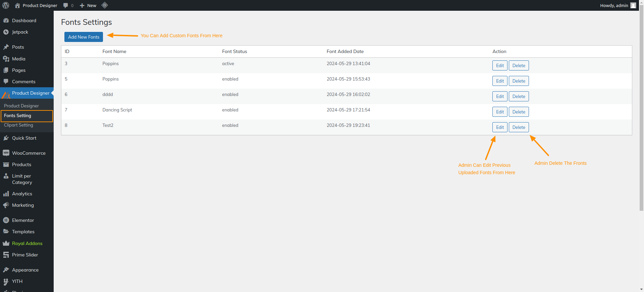
Task: Edit the Poppins font with ID 5
Action: click(x=500, y=81)
